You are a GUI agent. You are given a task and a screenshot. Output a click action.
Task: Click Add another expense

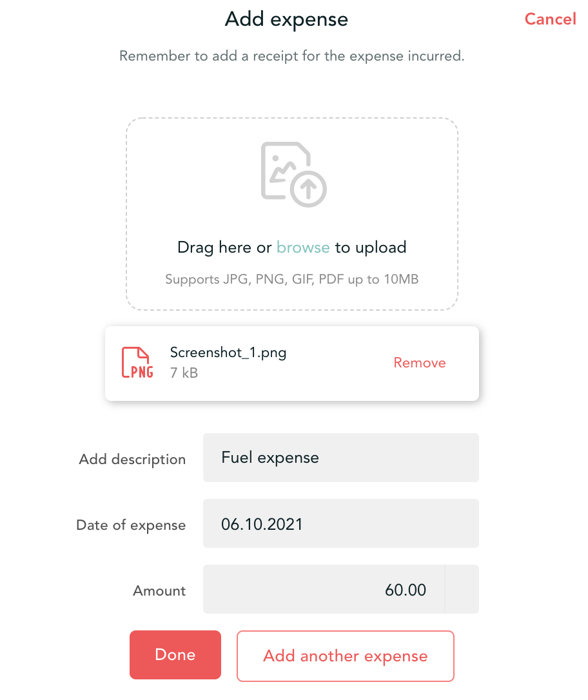[345, 656]
